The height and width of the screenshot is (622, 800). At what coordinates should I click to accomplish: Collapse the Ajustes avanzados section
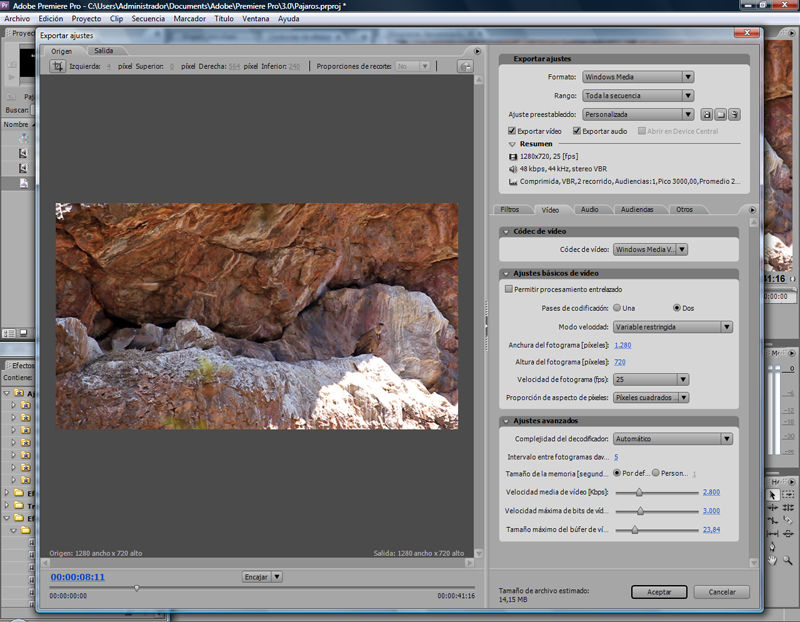coord(506,421)
